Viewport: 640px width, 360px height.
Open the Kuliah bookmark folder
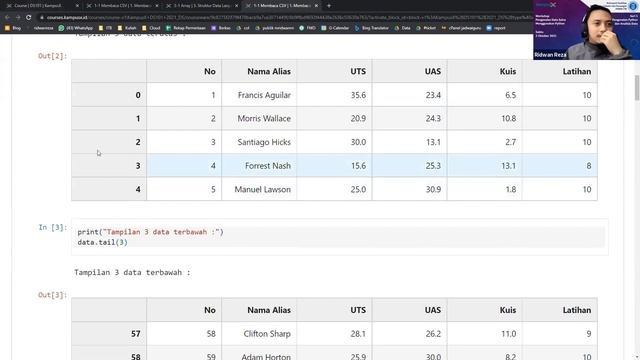(x=127, y=28)
